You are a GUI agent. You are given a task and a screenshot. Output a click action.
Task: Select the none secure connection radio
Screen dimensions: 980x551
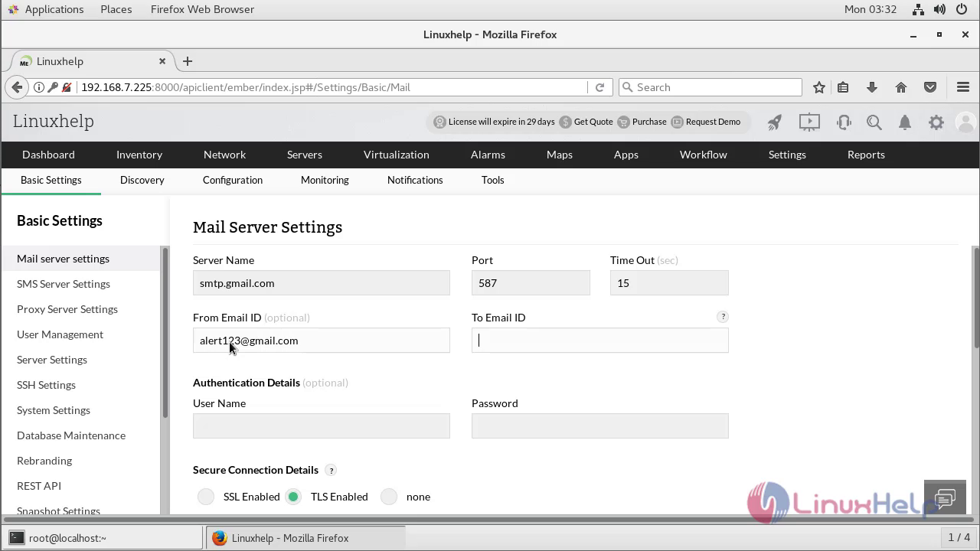coord(389,497)
